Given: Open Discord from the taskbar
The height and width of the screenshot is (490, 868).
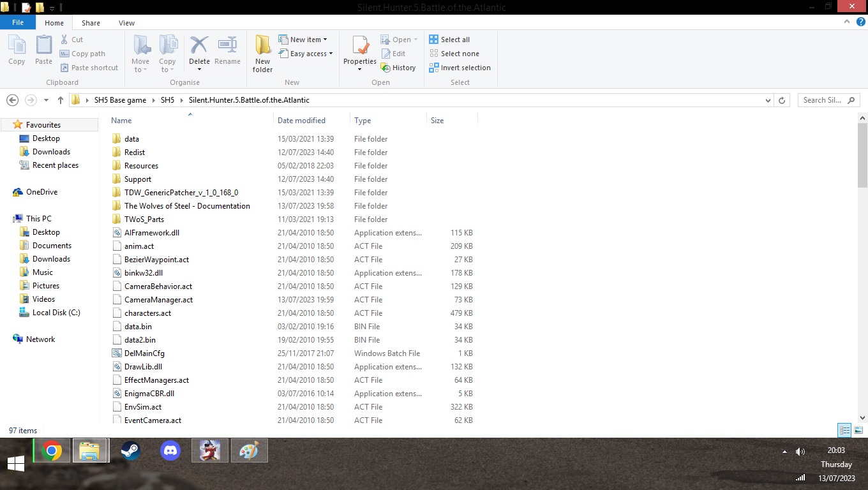Looking at the screenshot, I should (x=170, y=451).
